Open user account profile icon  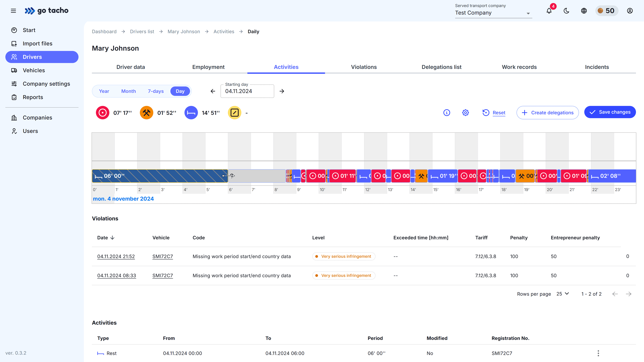point(630,11)
